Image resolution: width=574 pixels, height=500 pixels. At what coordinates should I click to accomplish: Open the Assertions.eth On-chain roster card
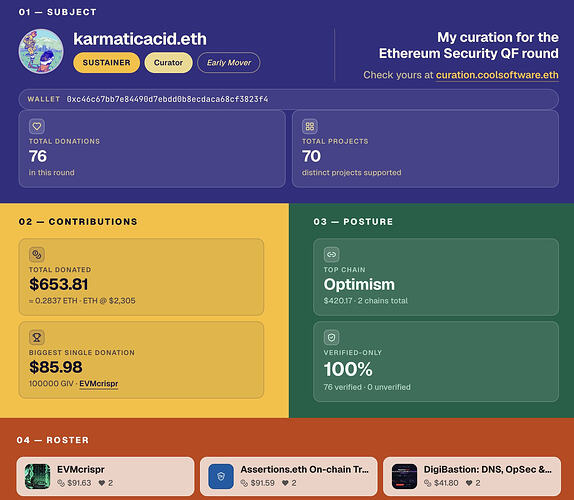(288, 476)
